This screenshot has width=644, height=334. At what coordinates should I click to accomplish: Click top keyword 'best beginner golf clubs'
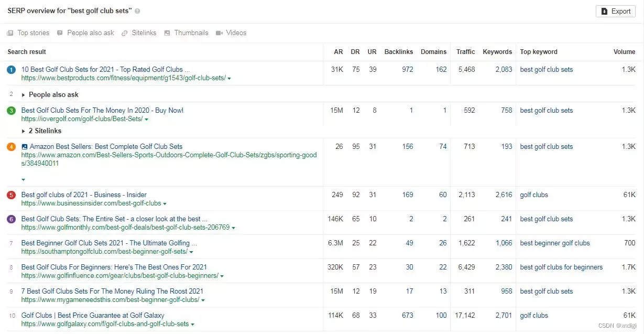554,243
